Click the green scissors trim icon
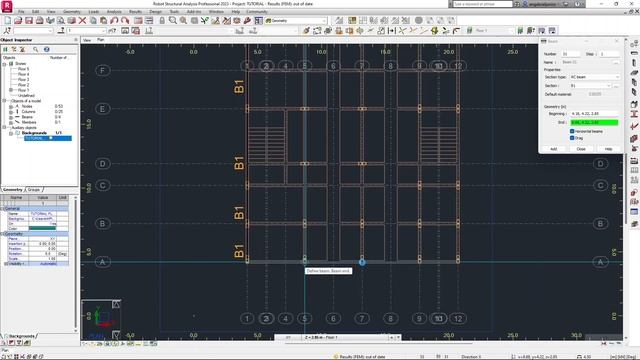The width and height of the screenshot is (640, 360). pos(402,31)
